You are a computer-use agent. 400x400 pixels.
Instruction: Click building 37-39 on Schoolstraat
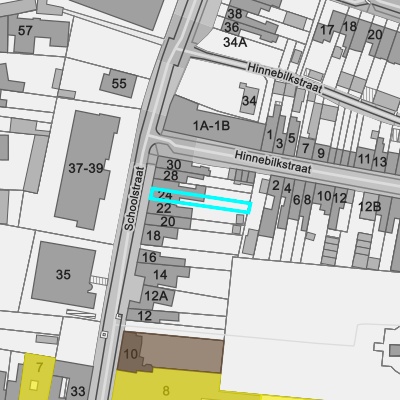click(86, 168)
